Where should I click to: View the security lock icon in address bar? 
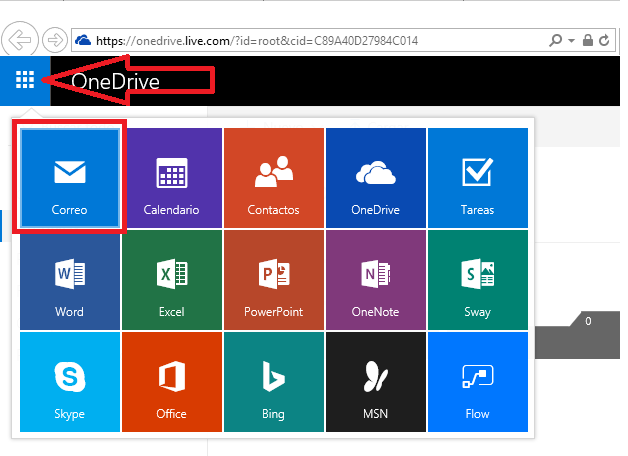click(x=588, y=40)
